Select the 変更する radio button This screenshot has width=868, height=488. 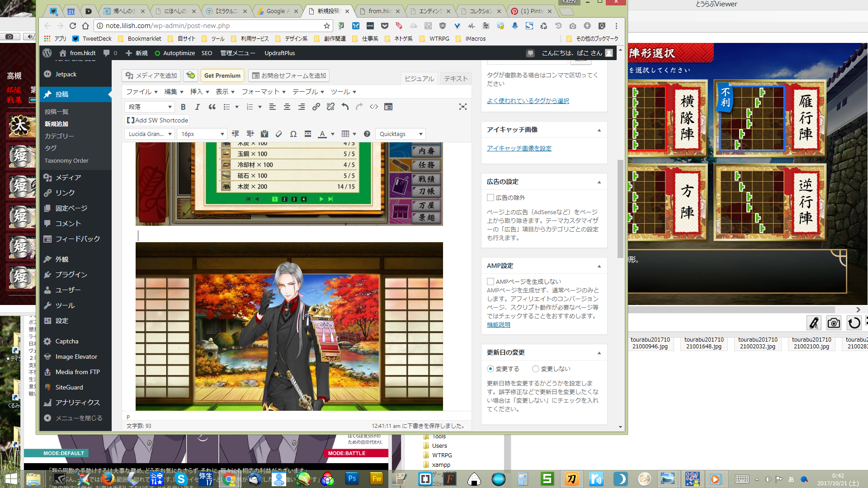(490, 369)
